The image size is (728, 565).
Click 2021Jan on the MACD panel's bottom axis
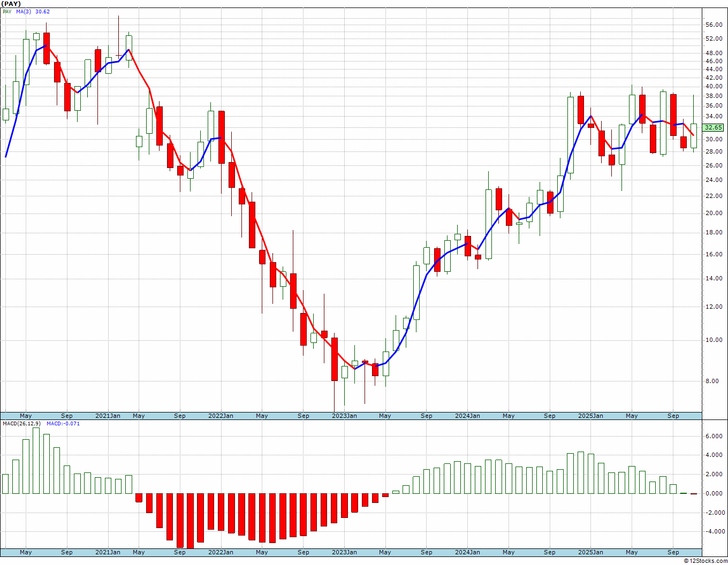[x=108, y=552]
